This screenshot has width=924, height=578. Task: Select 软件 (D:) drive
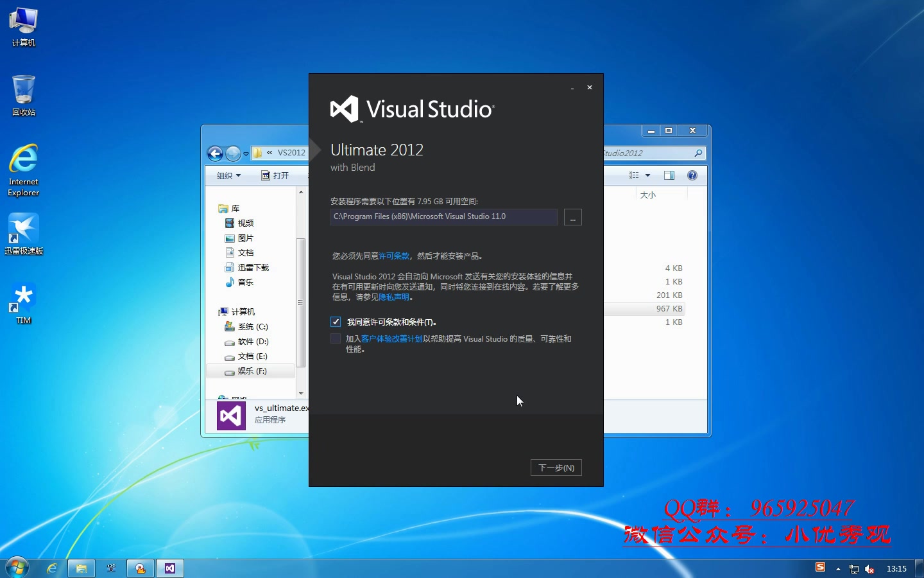pyautogui.click(x=246, y=342)
